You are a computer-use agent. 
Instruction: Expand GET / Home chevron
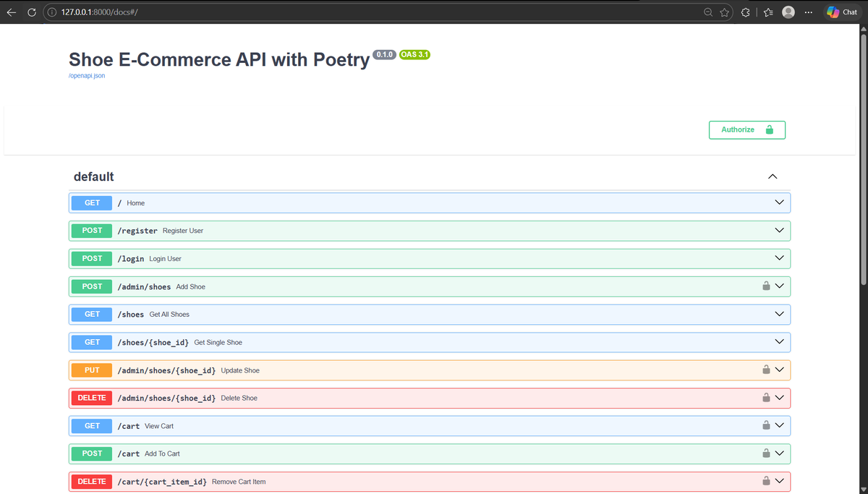[x=779, y=203]
